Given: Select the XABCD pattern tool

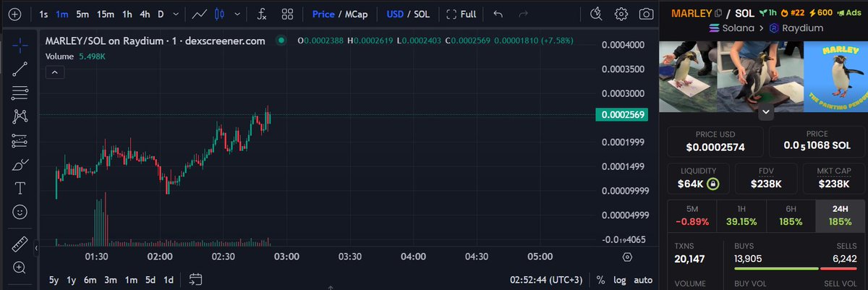Looking at the screenshot, I should tap(20, 116).
